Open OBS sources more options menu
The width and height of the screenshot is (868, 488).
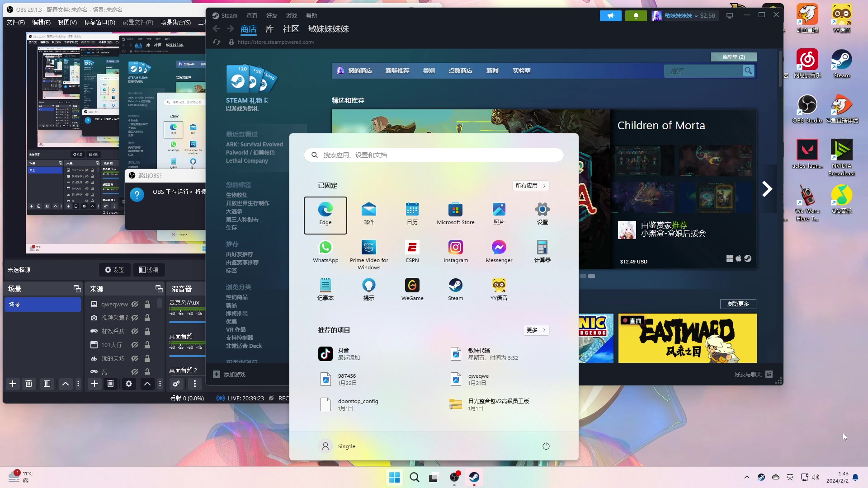[x=160, y=384]
